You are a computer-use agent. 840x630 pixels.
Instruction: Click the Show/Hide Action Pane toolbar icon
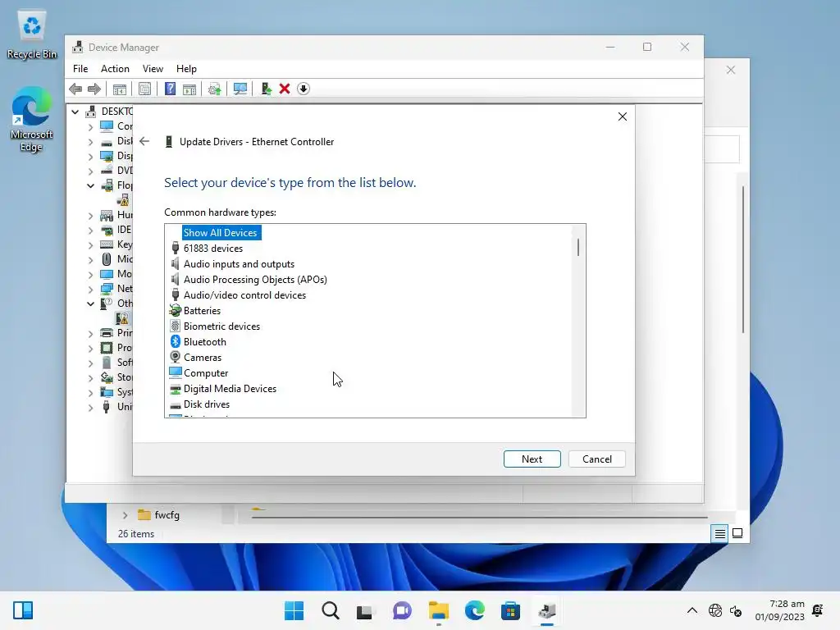tap(189, 89)
